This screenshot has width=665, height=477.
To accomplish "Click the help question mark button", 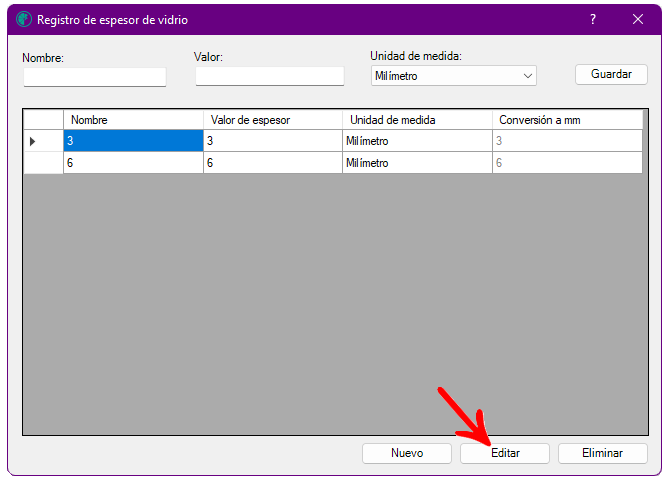I will [593, 20].
